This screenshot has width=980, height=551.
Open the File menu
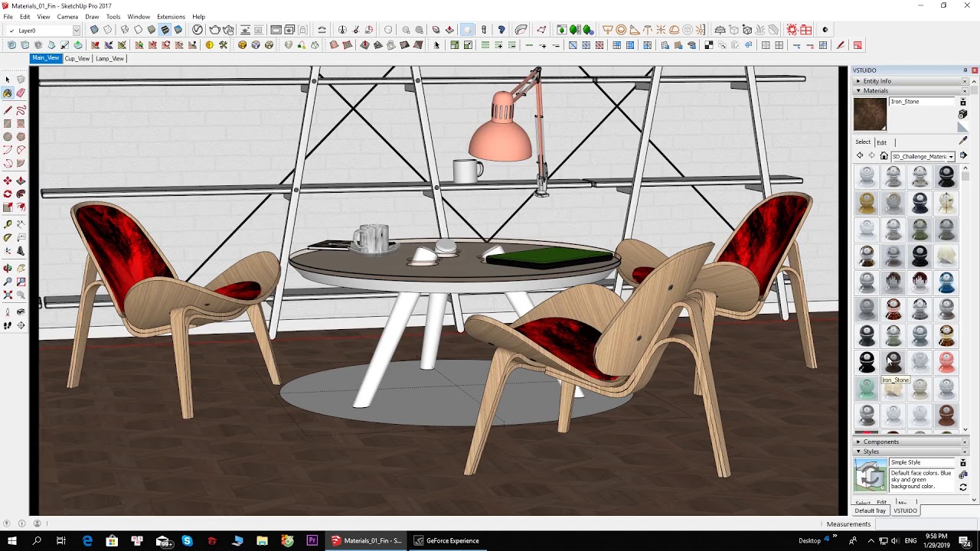pyautogui.click(x=8, y=16)
